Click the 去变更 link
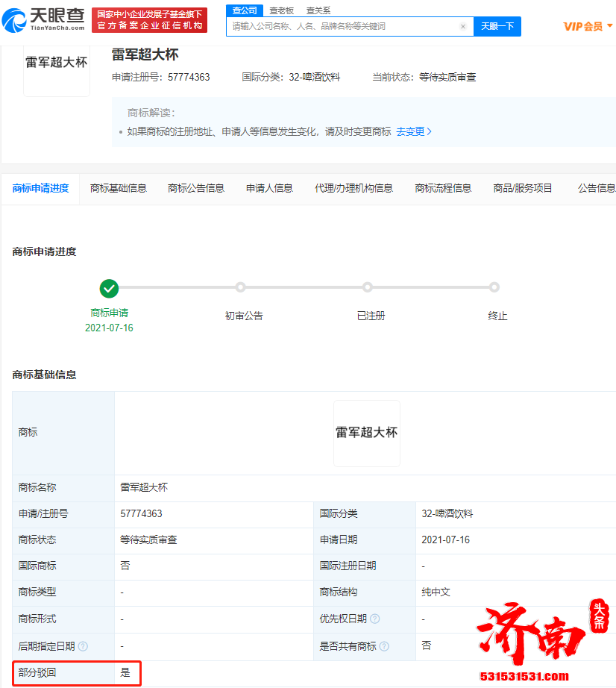Image resolution: width=616 pixels, height=688 pixels. coord(412,130)
